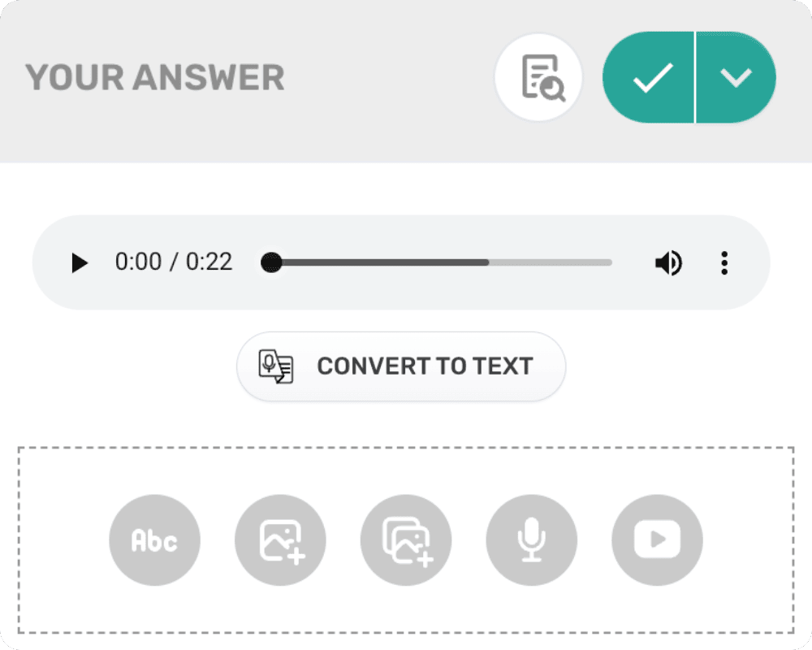Click the speech-to-text icon in Convert button
The height and width of the screenshot is (650, 812).
[276, 366]
